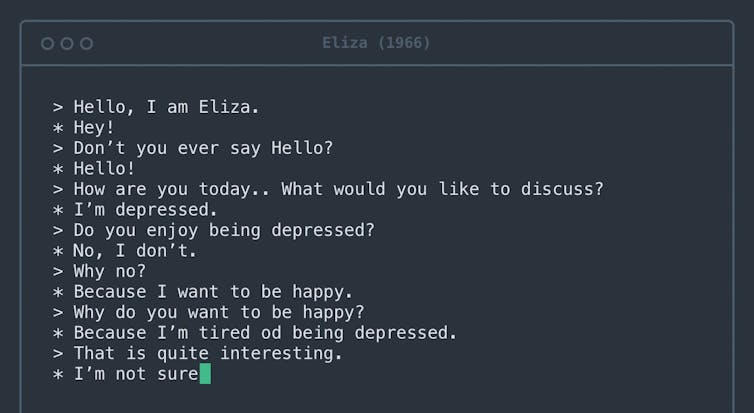Image resolution: width=754 pixels, height=413 pixels.
Task: Click the asterisk prompt before "Hey!"
Action: [x=59, y=128]
